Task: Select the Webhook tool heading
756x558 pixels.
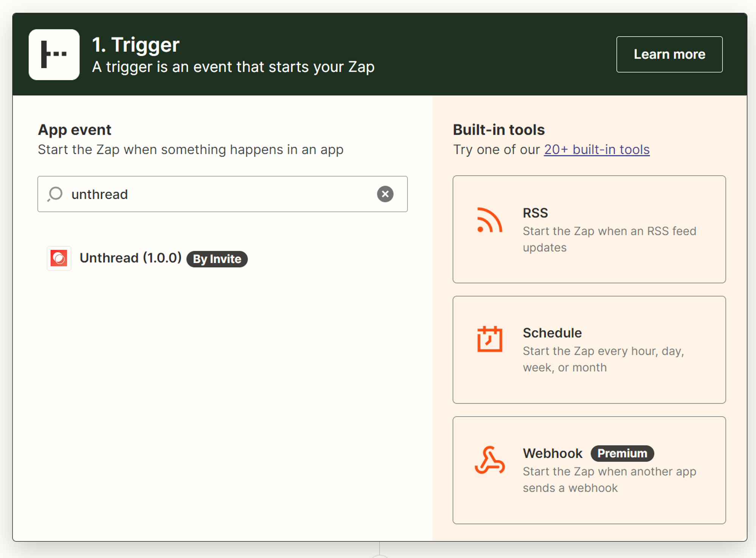Action: pos(552,453)
